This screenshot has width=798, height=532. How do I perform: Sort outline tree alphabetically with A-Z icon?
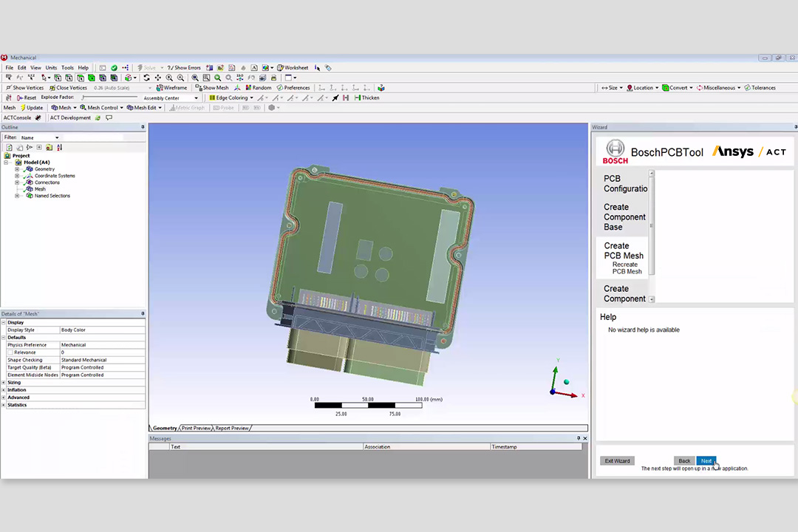click(x=59, y=148)
